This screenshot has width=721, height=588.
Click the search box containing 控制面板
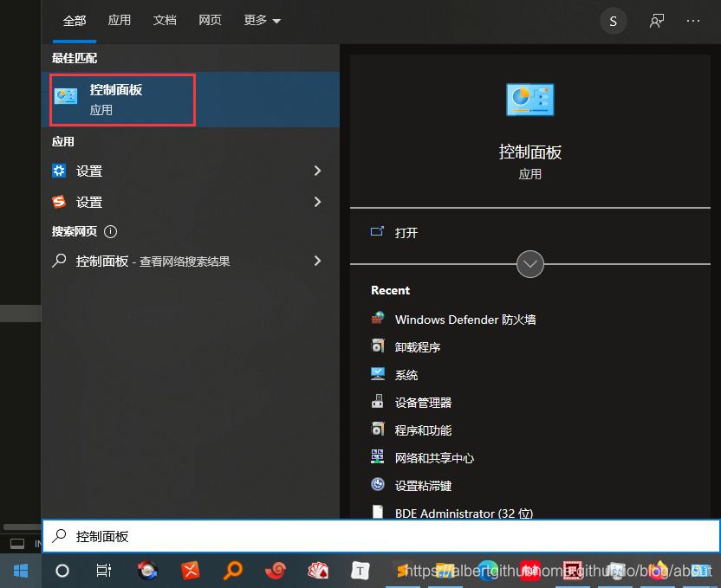[381, 536]
